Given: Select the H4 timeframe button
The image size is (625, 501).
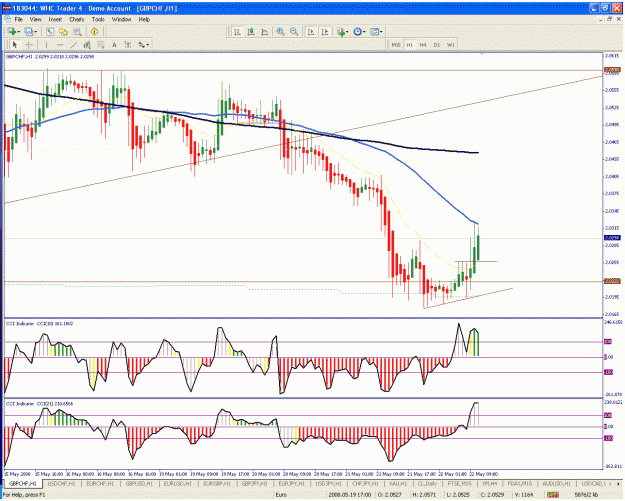Looking at the screenshot, I should (423, 45).
